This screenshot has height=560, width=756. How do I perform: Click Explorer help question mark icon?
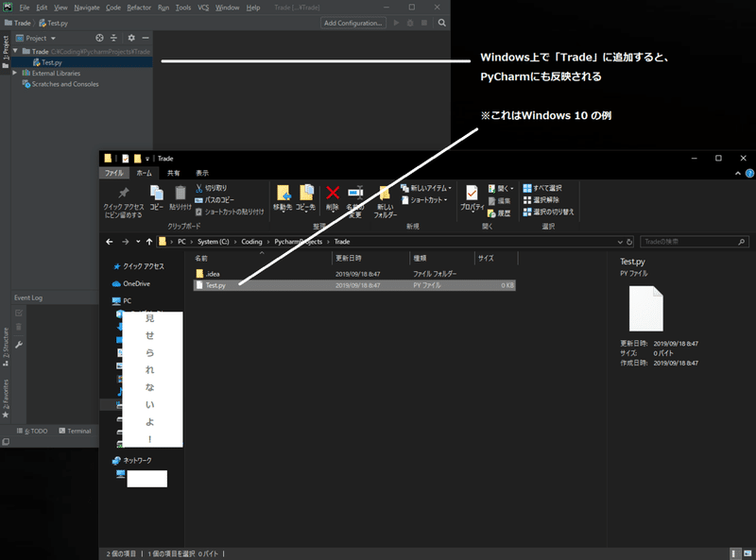point(749,173)
